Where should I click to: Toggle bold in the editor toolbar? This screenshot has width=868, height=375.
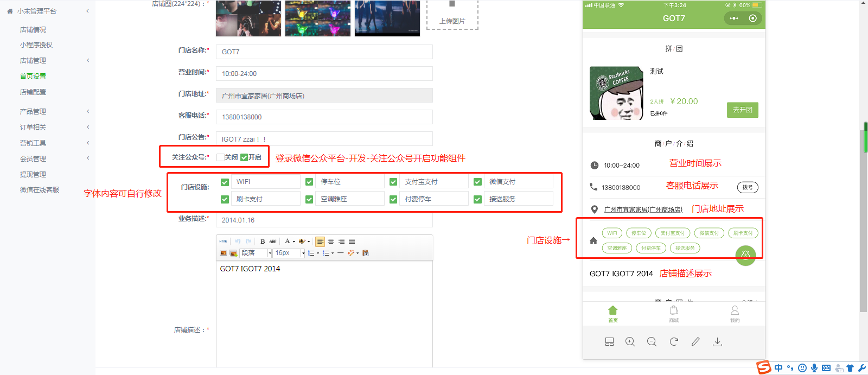263,241
